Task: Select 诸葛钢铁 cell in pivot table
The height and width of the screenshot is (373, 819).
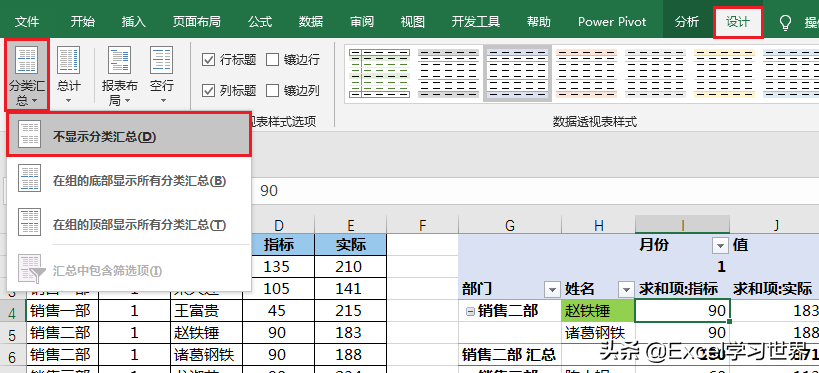Action: [599, 332]
